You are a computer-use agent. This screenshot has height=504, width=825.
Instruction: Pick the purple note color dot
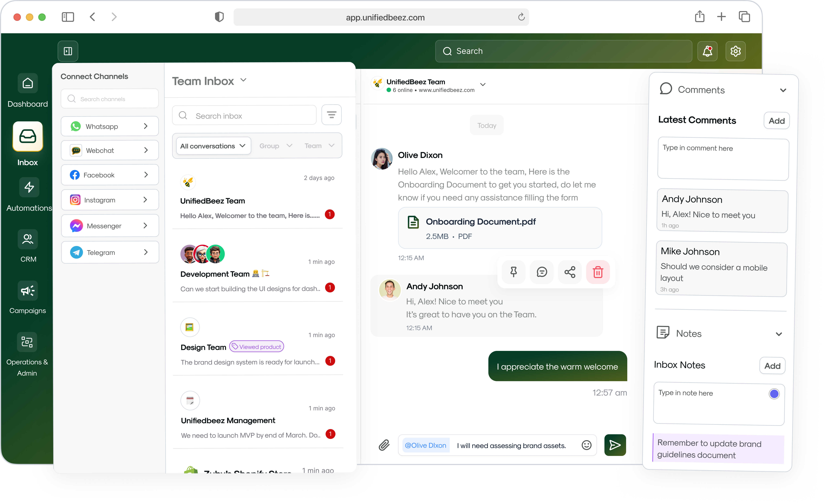coord(774,394)
